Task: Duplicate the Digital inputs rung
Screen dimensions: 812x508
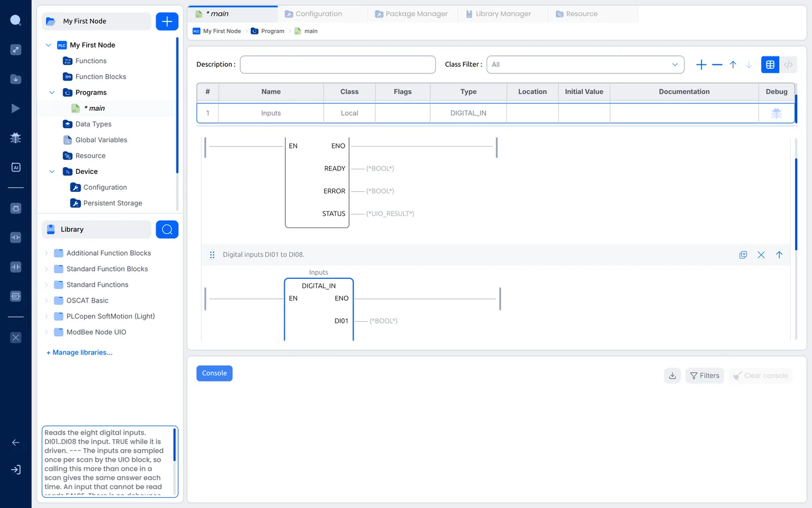Action: pos(743,255)
